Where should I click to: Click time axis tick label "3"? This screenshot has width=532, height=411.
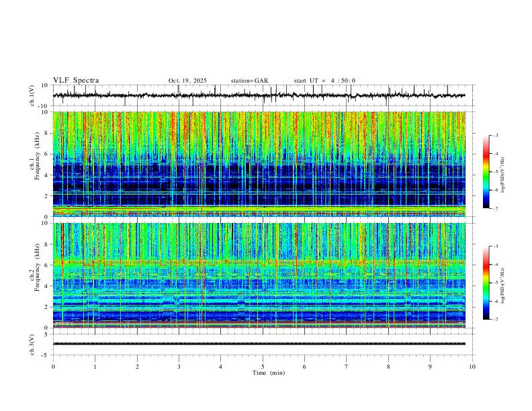click(x=179, y=367)
